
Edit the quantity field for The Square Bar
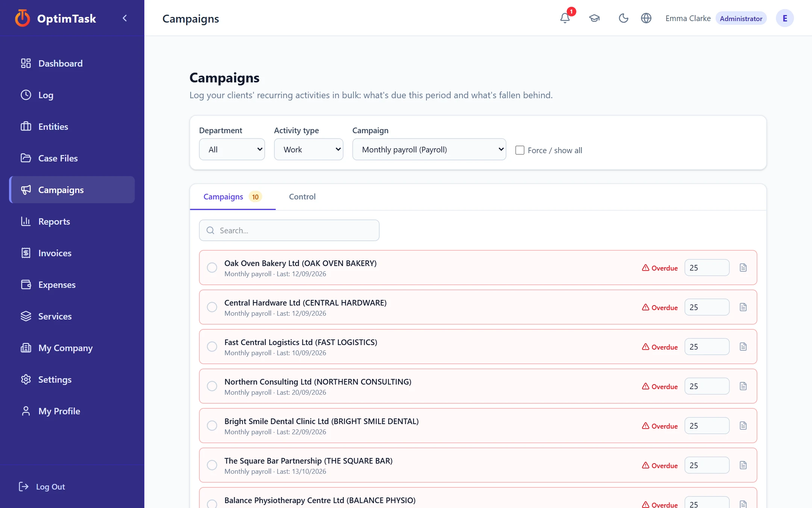click(707, 465)
